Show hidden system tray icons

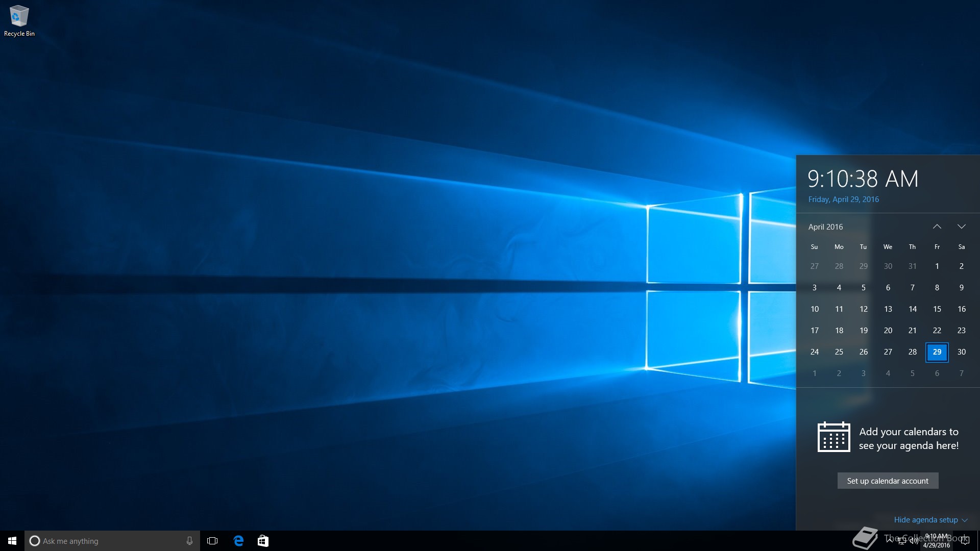point(890,541)
